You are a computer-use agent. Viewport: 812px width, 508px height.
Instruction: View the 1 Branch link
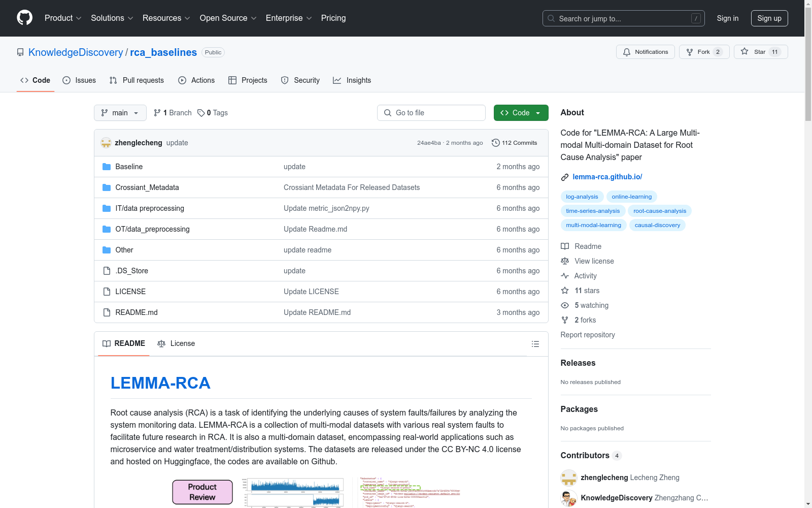pos(173,113)
